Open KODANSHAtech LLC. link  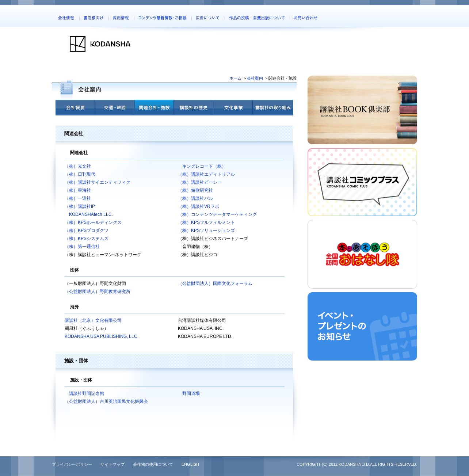pos(91,214)
